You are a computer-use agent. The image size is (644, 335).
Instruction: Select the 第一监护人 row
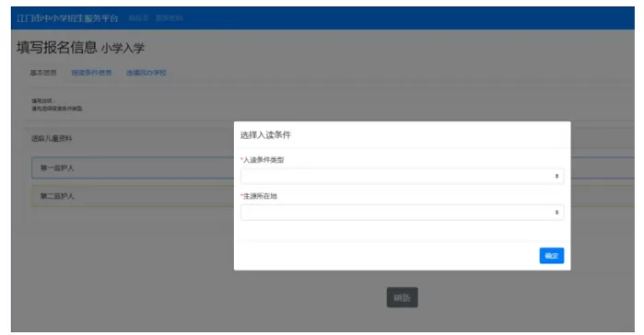334,167
